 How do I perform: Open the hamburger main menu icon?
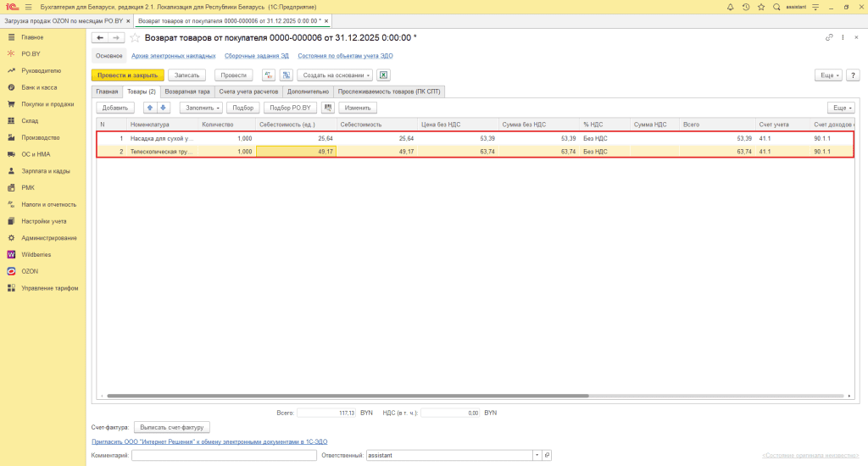coord(28,7)
